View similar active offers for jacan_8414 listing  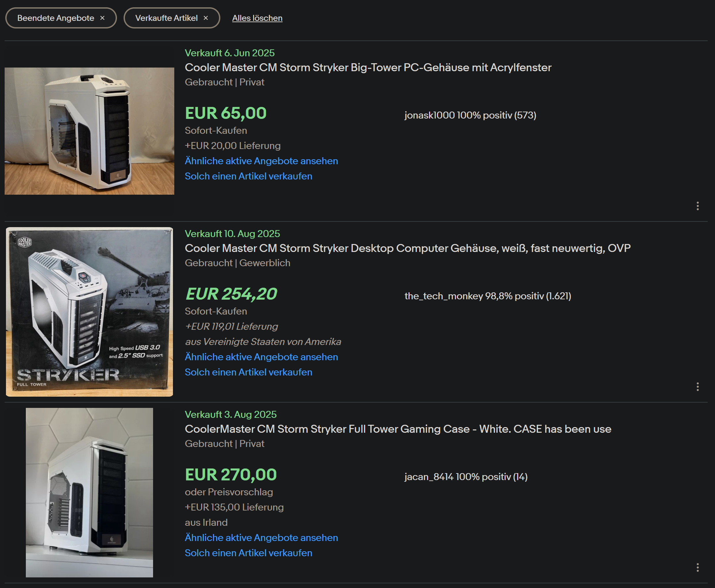point(261,538)
